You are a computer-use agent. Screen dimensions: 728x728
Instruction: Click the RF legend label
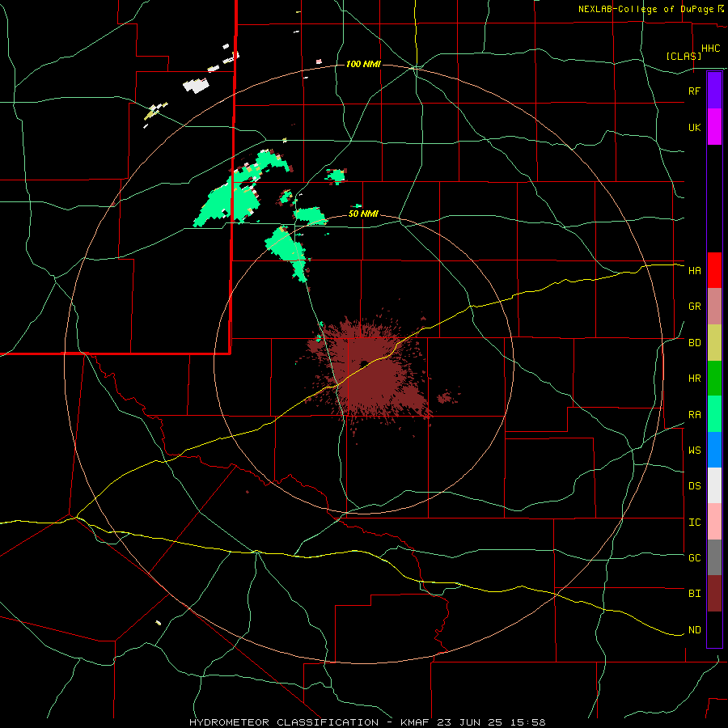click(x=694, y=91)
